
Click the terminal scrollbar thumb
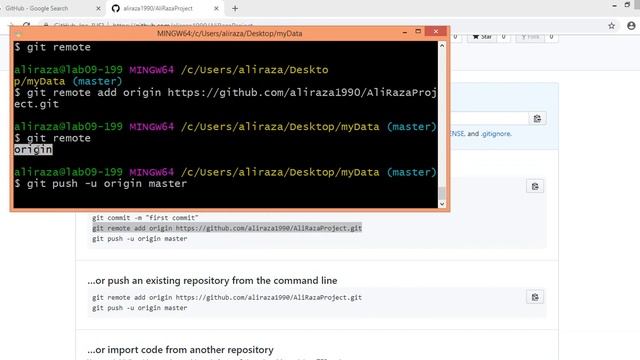pyautogui.click(x=442, y=193)
